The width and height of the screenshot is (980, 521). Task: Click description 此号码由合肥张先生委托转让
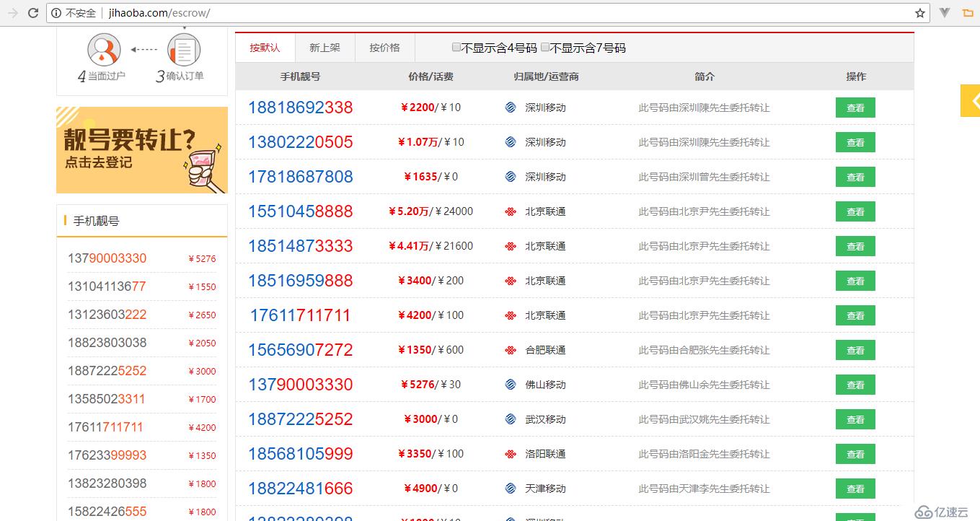[x=704, y=350]
